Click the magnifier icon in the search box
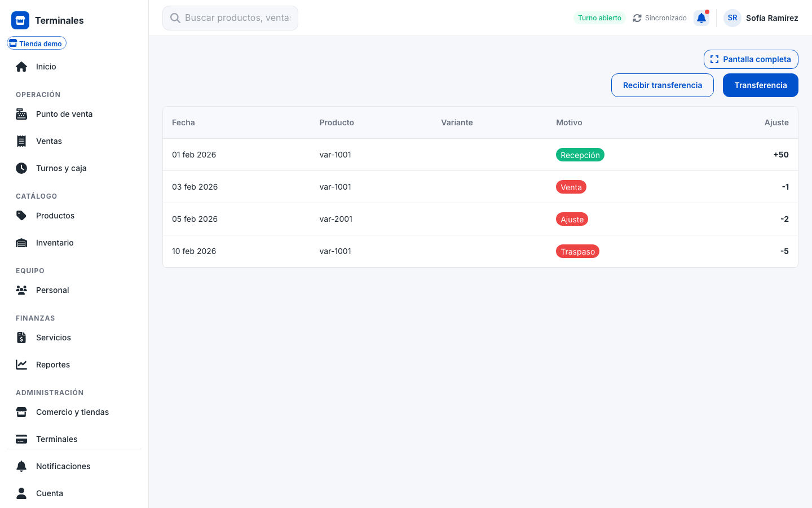812x508 pixels. click(x=175, y=18)
